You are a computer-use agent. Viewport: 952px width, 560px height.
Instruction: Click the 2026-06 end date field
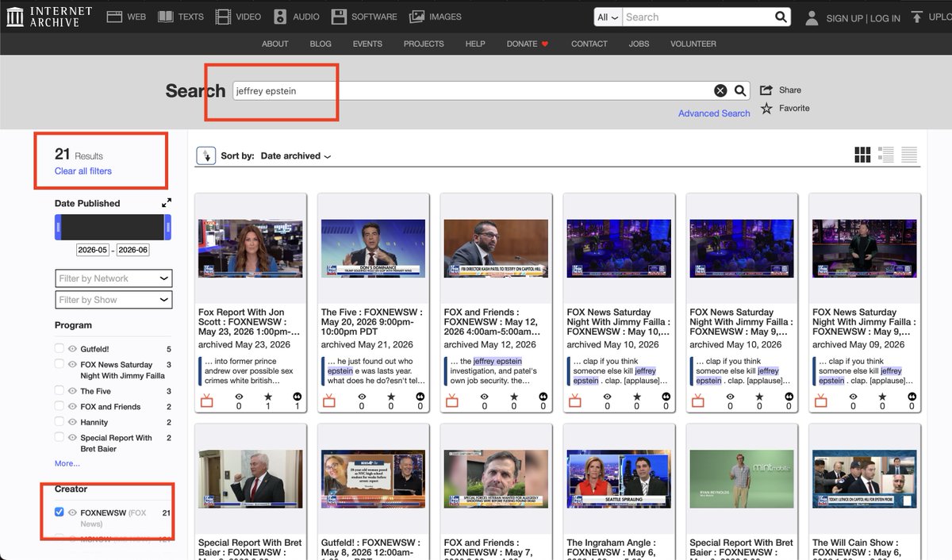pyautogui.click(x=132, y=250)
